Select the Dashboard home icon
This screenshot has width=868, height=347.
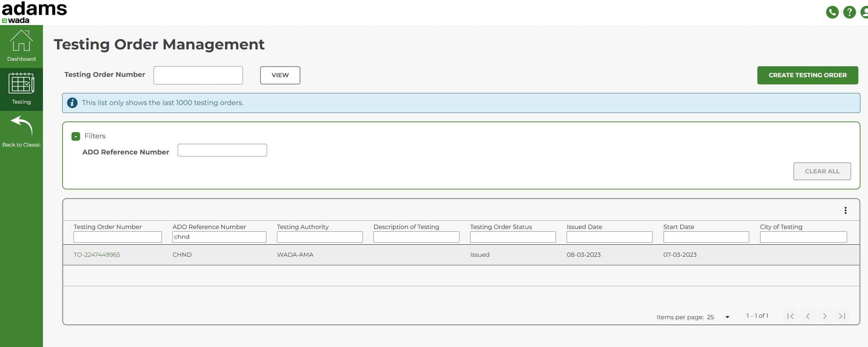pos(21,41)
